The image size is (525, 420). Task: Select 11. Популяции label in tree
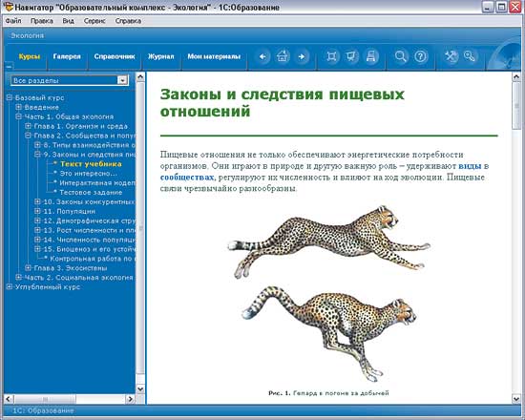click(70, 211)
